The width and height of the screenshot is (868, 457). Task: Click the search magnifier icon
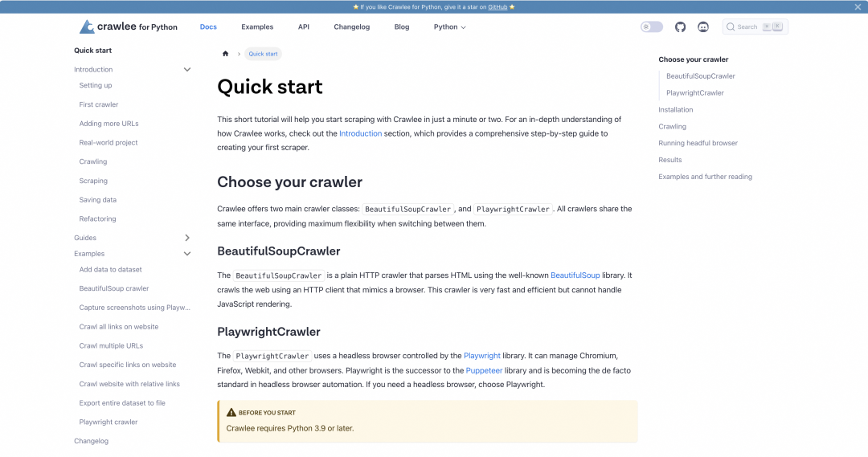731,27
